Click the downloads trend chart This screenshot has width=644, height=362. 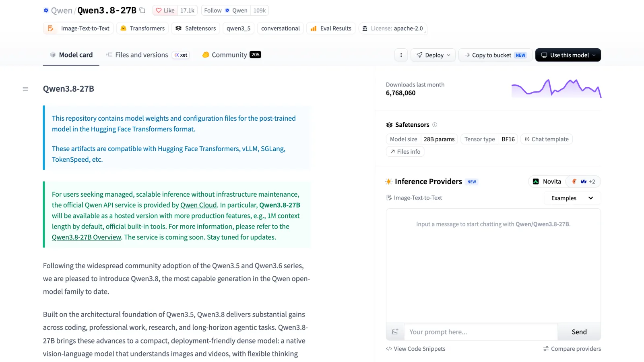pos(556,88)
